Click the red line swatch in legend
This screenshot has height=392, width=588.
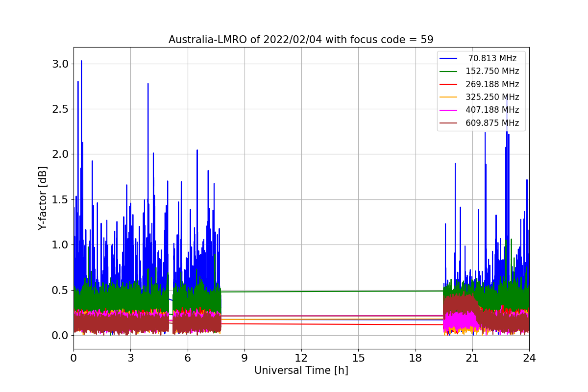pyautogui.click(x=448, y=84)
